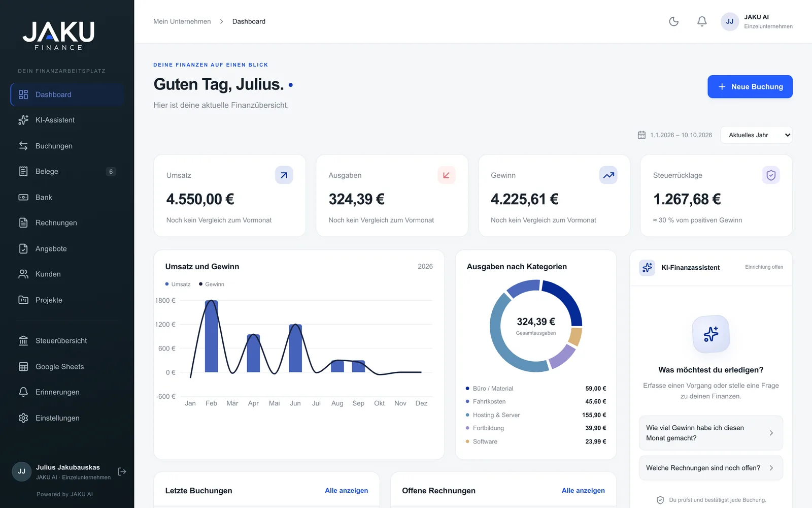This screenshot has height=508, width=812.
Task: Click the Angebote icon in the sidebar
Action: pyautogui.click(x=23, y=248)
